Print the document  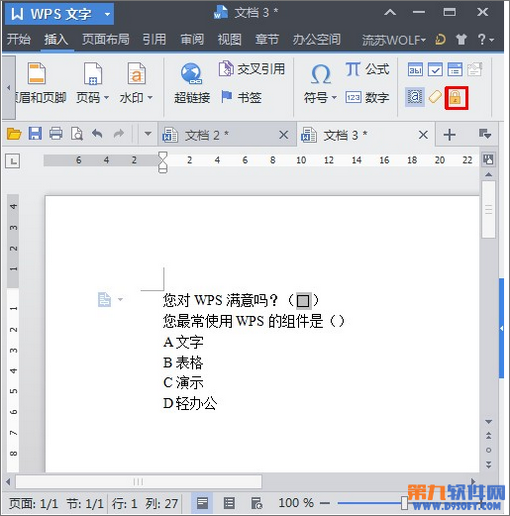click(x=56, y=134)
